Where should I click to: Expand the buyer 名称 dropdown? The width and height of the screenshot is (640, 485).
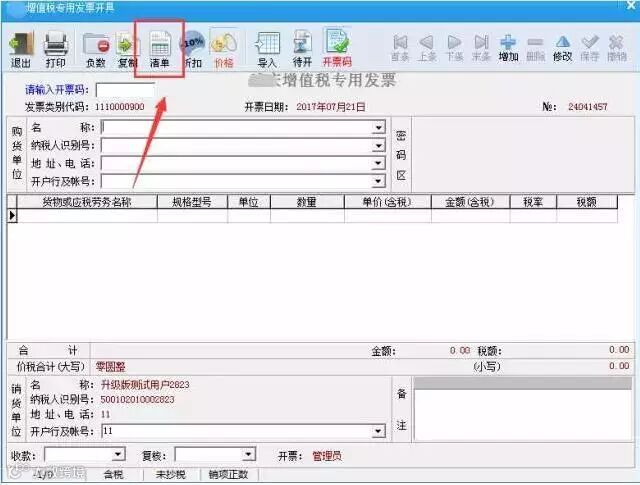[379, 127]
